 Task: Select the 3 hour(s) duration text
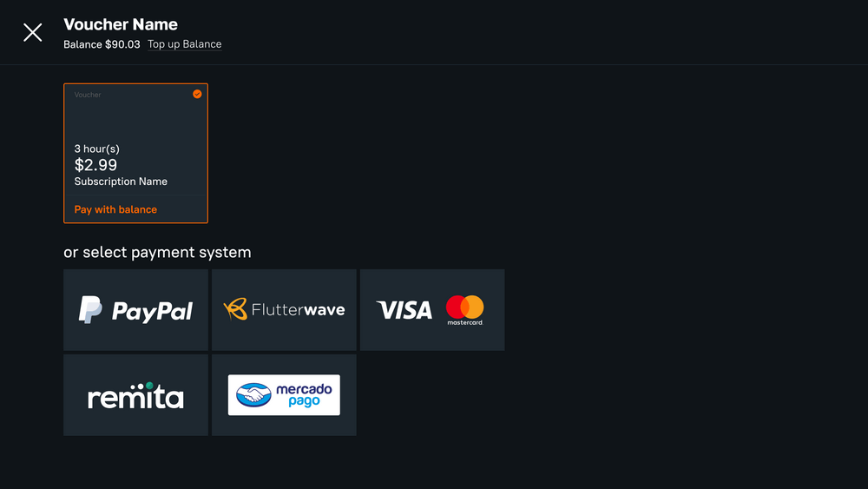pyautogui.click(x=97, y=149)
